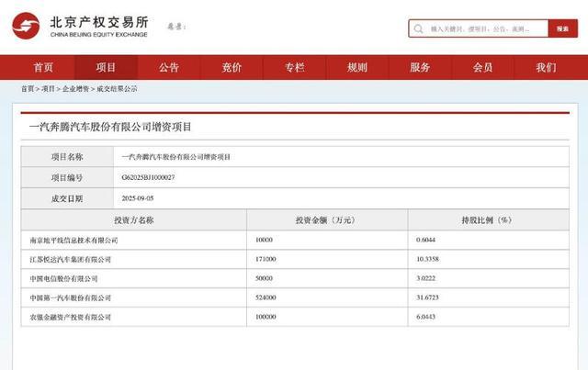Select the share ratio 31.6723
Viewport: 588px width, 370px height.
(427, 297)
